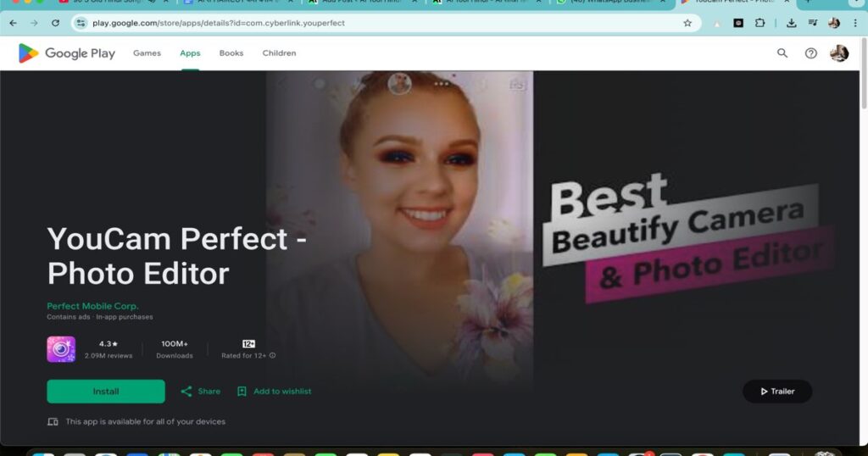Click the black square extension icon in toolbar
868x456 pixels.
[738, 23]
